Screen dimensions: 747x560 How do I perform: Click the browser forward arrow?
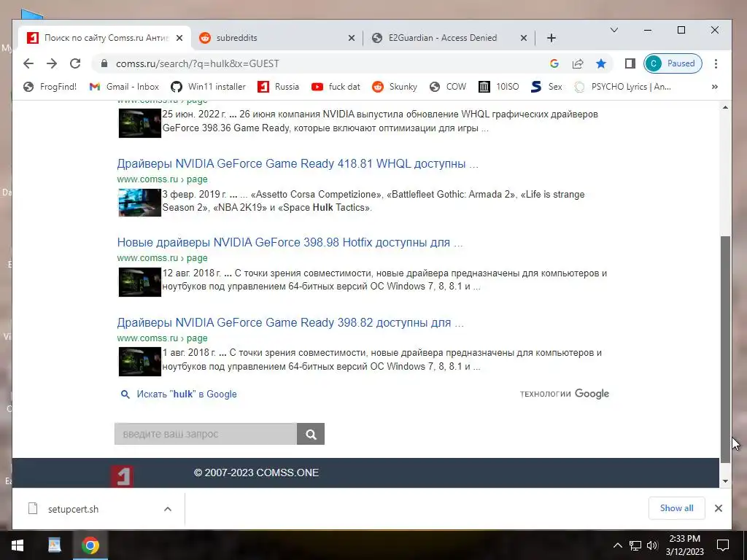(52, 63)
